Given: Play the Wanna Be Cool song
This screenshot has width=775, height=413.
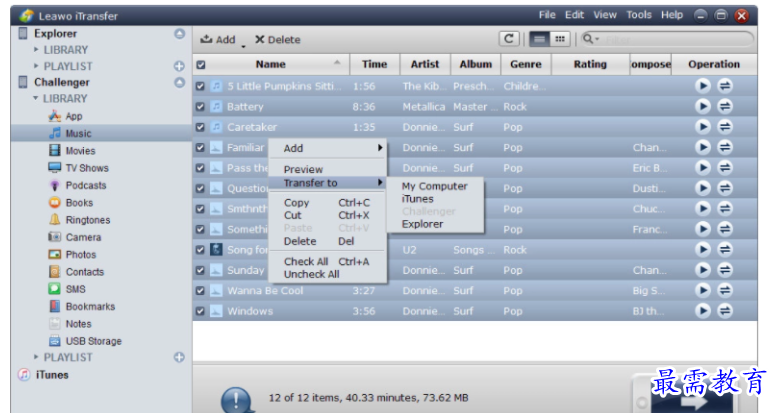Looking at the screenshot, I should pyautogui.click(x=702, y=290).
